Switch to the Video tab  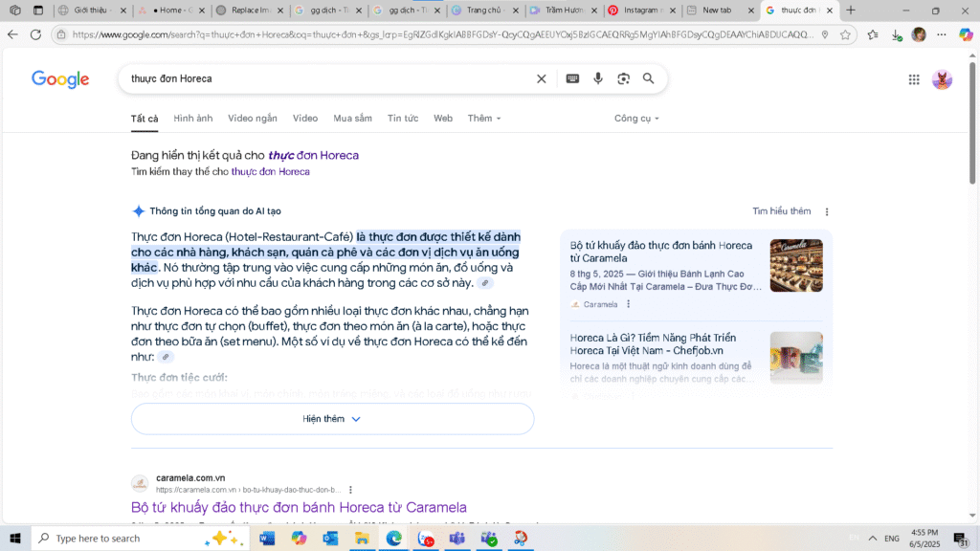[x=305, y=118]
